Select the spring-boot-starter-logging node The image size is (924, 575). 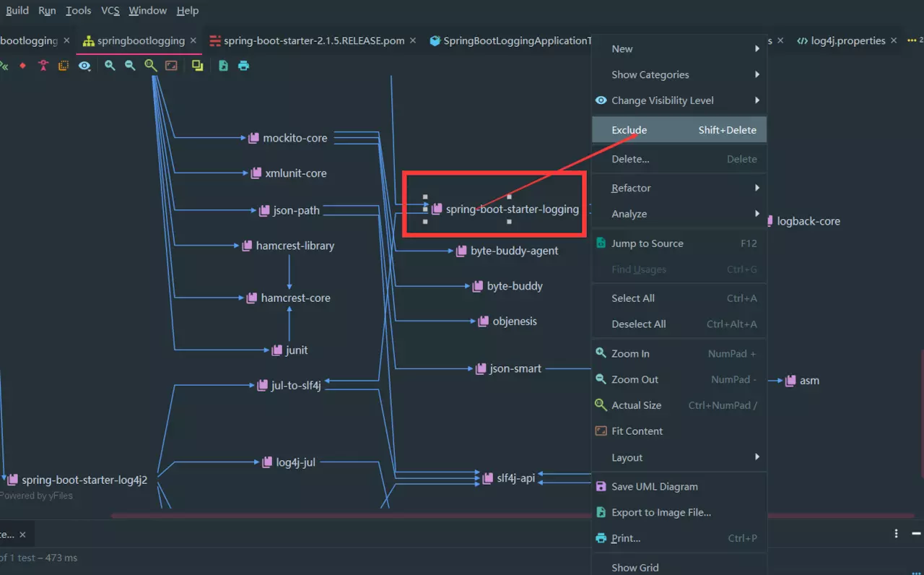click(x=505, y=209)
